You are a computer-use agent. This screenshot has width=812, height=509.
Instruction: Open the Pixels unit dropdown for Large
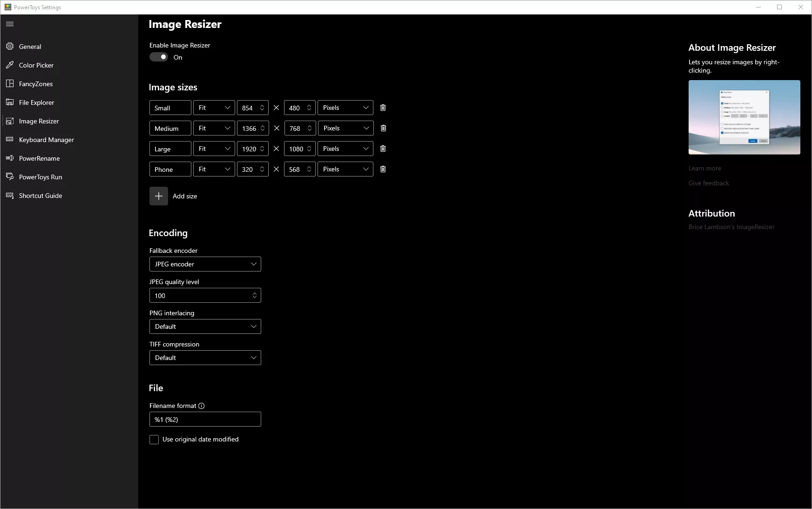tap(345, 149)
